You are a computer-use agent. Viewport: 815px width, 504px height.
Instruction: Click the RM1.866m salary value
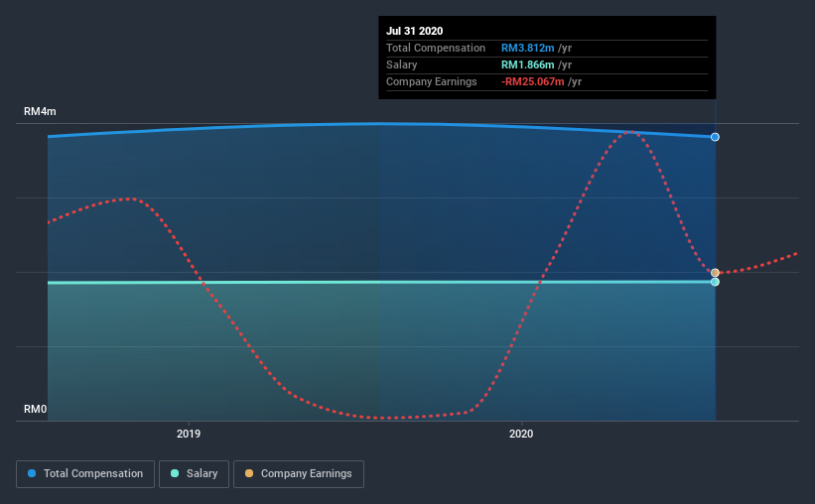[x=527, y=64]
